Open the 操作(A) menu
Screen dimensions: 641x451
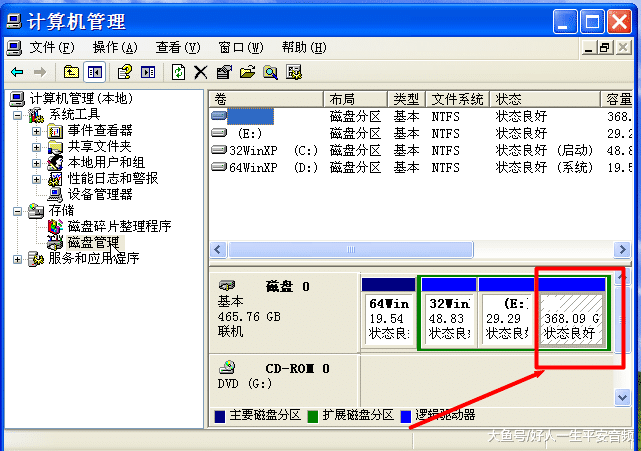point(115,48)
